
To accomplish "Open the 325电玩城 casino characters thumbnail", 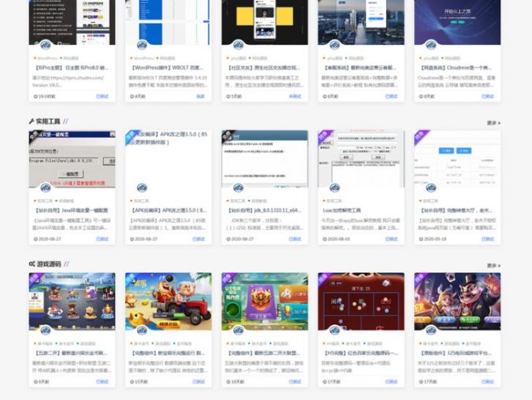I will 457,302.
